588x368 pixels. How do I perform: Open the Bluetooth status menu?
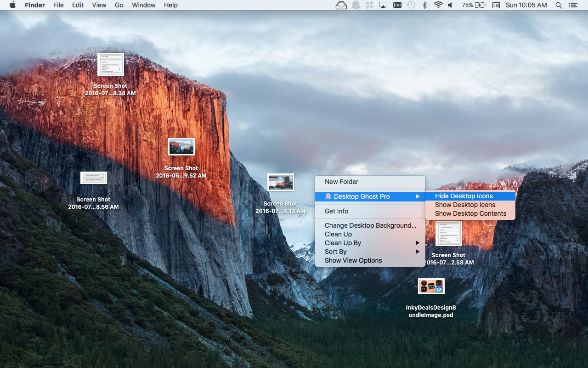(x=425, y=5)
